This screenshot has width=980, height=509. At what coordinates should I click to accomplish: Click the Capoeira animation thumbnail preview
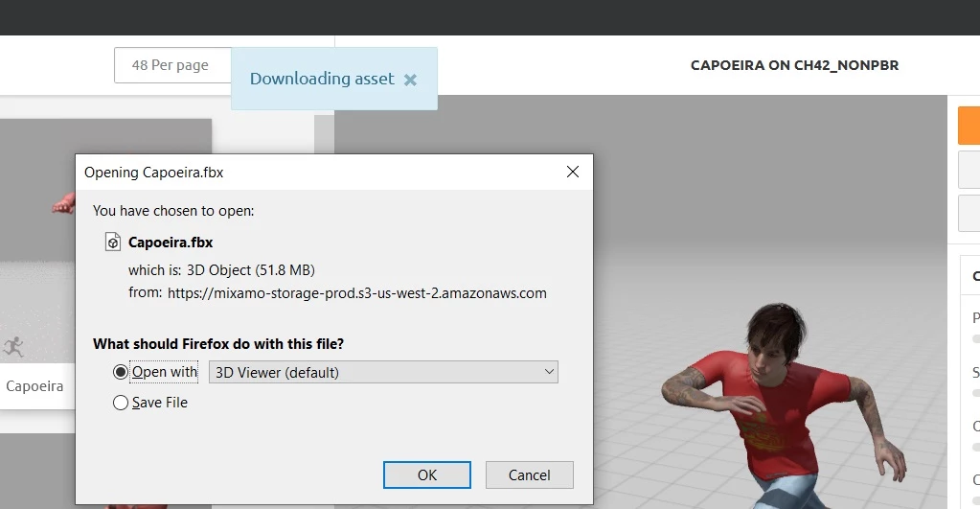pos(37,241)
